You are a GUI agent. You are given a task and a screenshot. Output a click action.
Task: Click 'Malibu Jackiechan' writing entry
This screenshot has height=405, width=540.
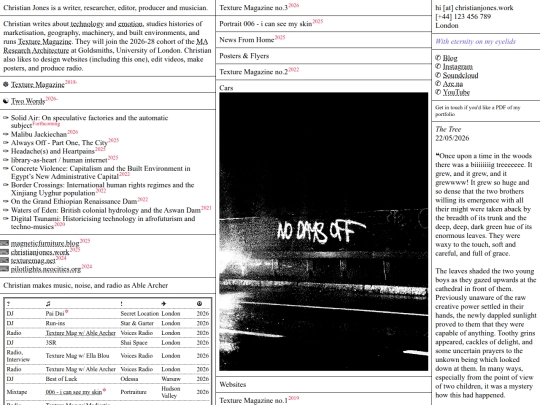point(39,134)
